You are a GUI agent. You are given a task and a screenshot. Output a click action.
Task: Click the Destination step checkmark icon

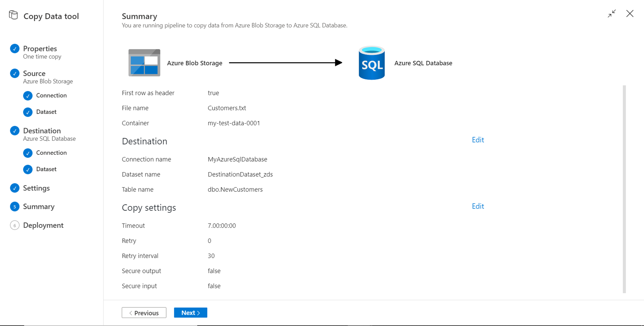[x=15, y=131]
